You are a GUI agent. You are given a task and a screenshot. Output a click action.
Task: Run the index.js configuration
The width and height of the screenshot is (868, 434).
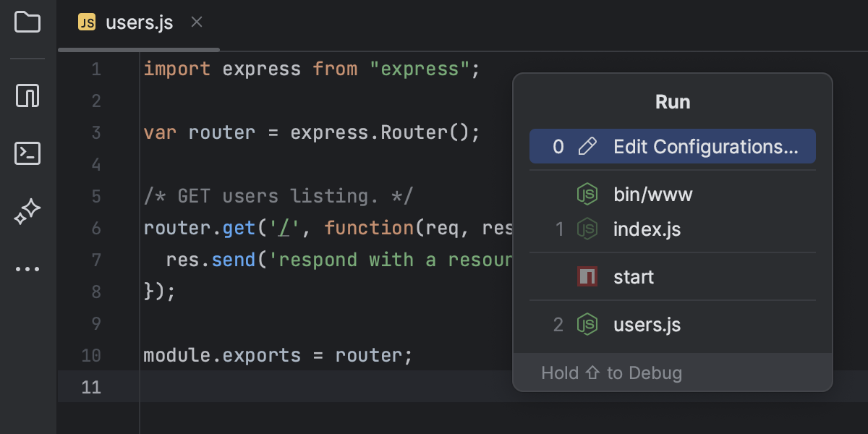tap(647, 229)
